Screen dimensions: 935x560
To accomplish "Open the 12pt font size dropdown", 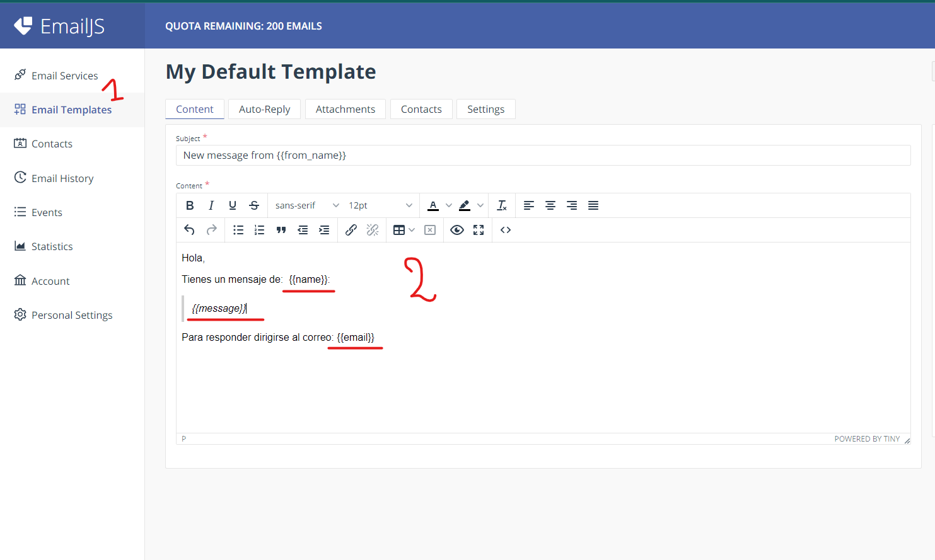I will point(381,205).
